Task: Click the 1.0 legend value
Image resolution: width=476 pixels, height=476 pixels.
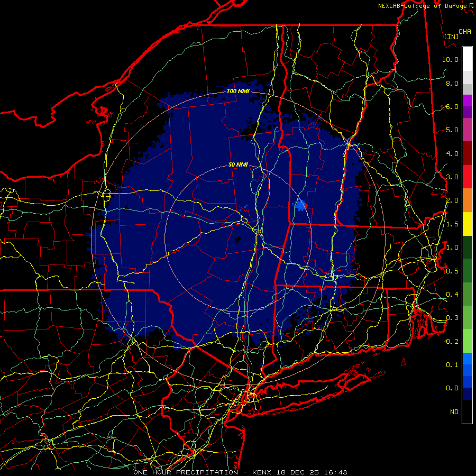Action: point(452,248)
